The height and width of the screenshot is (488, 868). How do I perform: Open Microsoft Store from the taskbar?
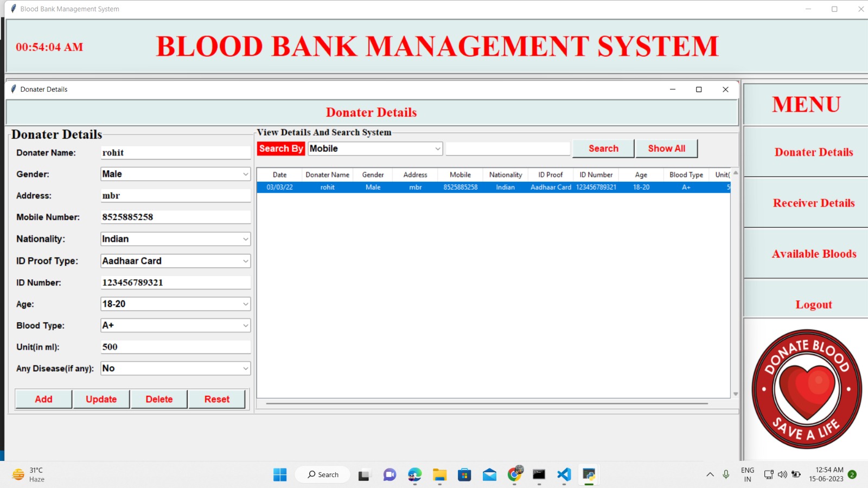(x=464, y=475)
